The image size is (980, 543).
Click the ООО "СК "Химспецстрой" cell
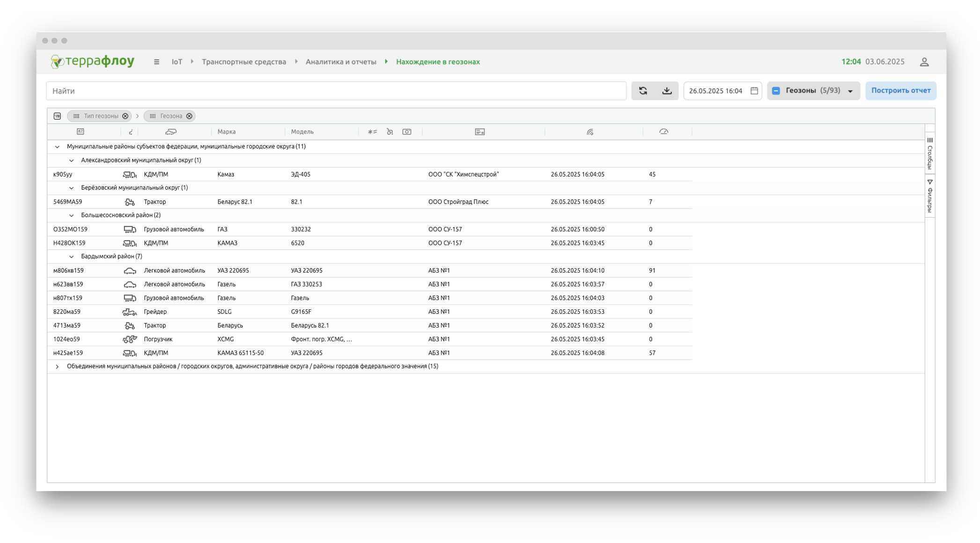(463, 175)
